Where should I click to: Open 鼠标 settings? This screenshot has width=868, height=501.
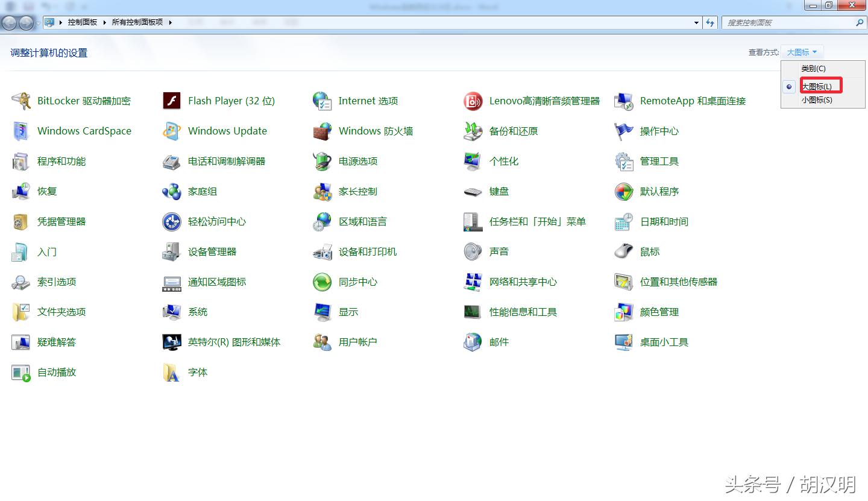(650, 251)
